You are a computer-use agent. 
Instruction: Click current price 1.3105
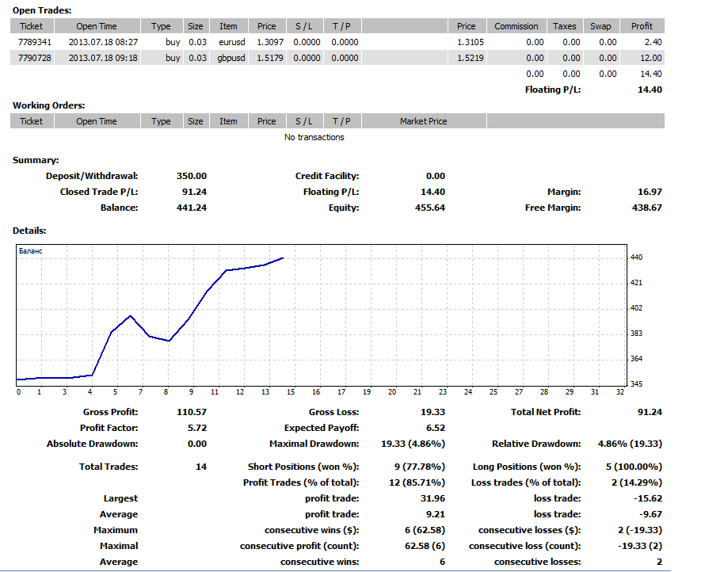[471, 42]
